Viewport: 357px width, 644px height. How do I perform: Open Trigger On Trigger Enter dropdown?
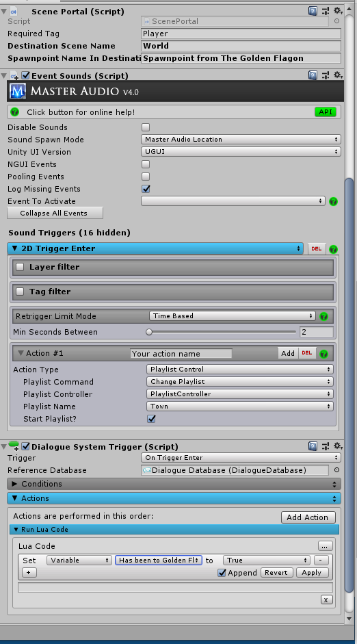point(241,458)
